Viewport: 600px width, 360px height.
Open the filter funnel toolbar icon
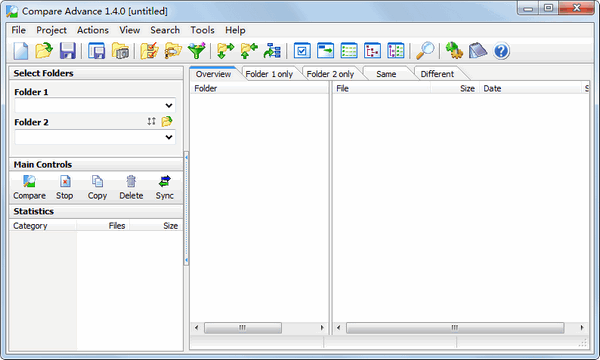(197, 51)
